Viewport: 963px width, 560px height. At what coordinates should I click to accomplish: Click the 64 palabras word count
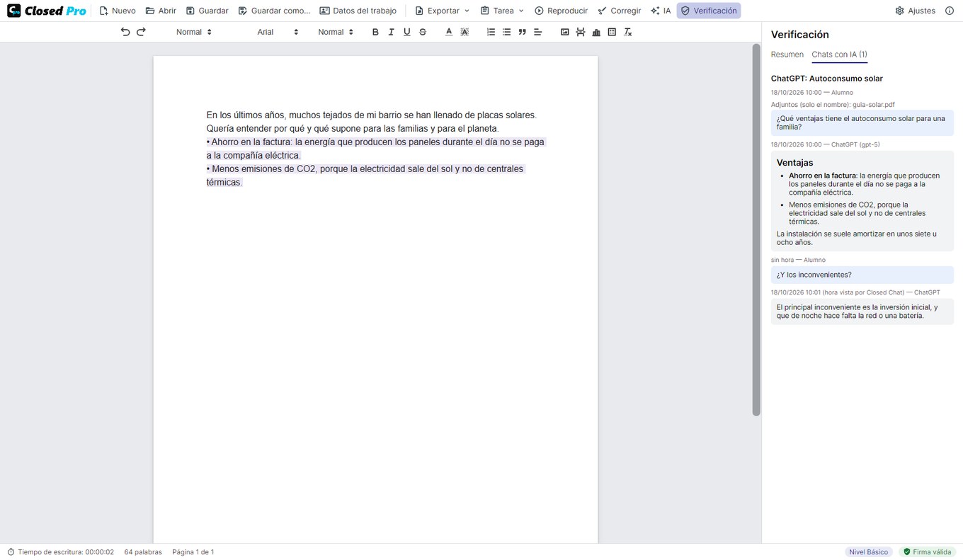click(143, 552)
